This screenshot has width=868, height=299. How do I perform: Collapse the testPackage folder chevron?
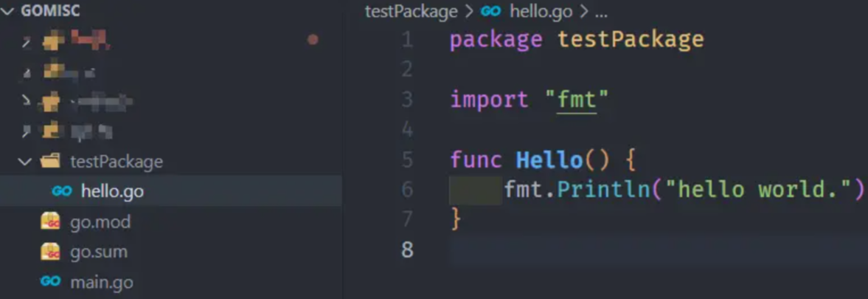(x=25, y=162)
